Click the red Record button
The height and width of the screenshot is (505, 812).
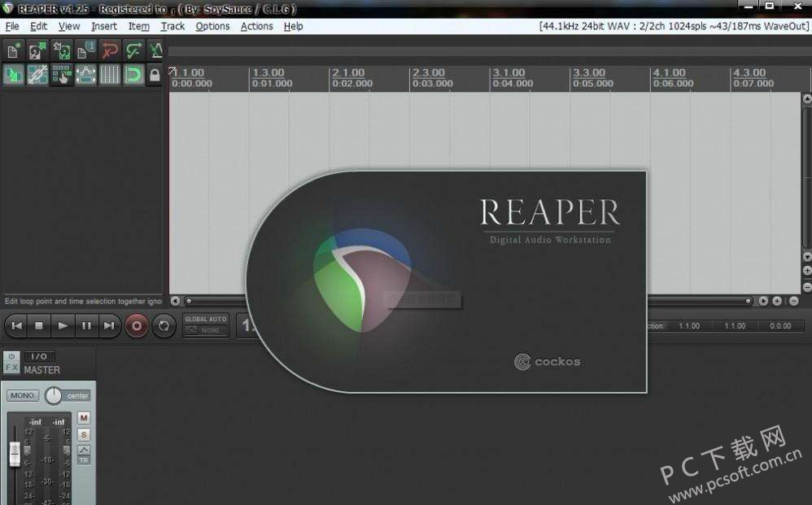137,325
